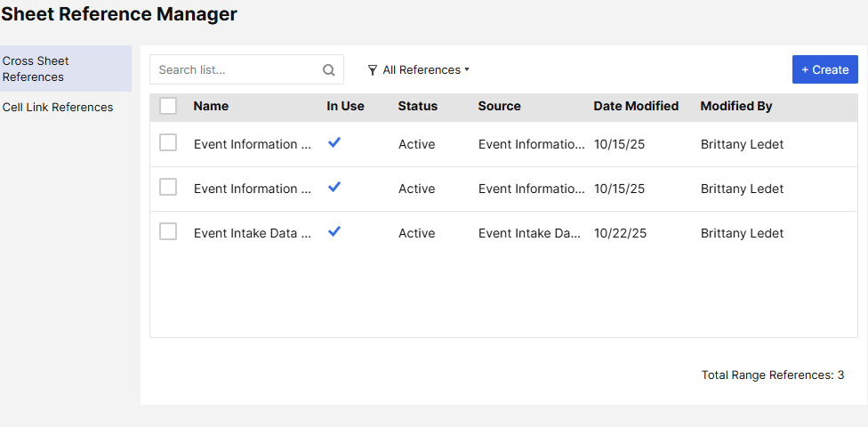The image size is (868, 427).
Task: Sort by the Date Modified column header
Action: [636, 106]
